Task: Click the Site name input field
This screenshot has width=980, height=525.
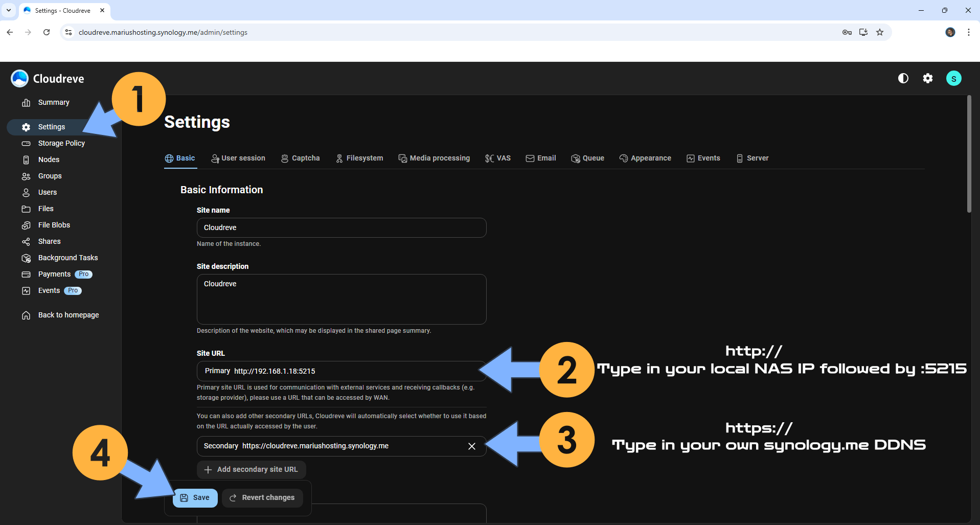Action: click(341, 227)
